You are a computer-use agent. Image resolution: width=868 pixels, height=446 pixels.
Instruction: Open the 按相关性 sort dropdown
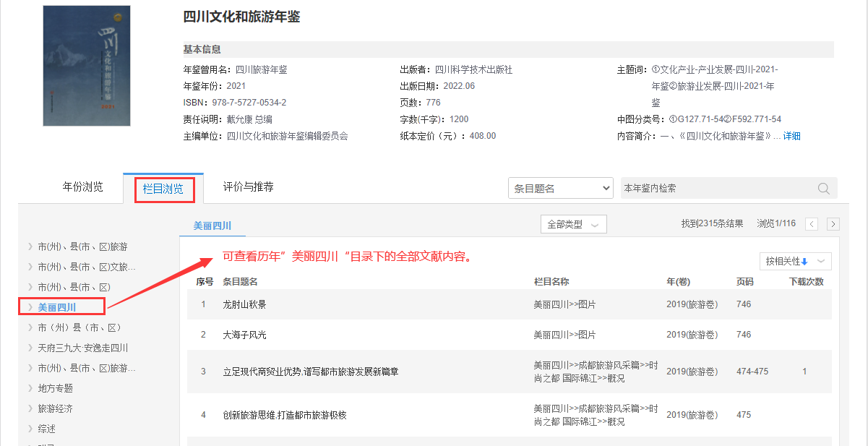pyautogui.click(x=795, y=261)
